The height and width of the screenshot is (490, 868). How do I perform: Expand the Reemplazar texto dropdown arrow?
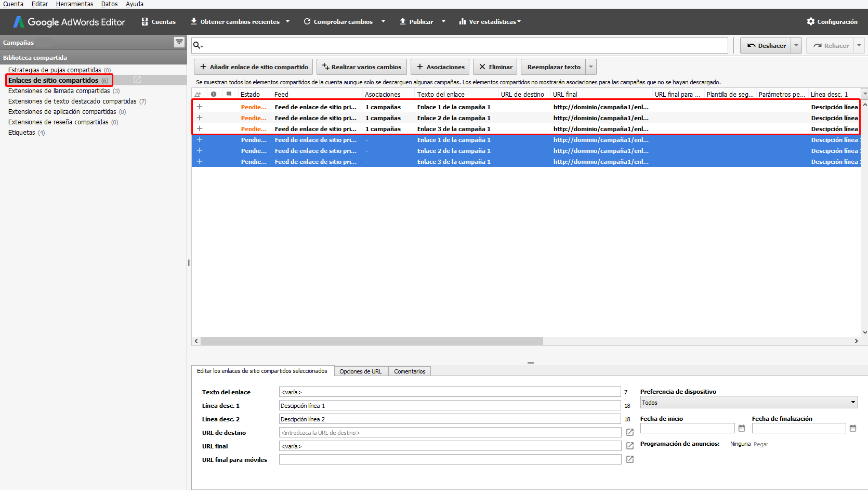coord(591,67)
